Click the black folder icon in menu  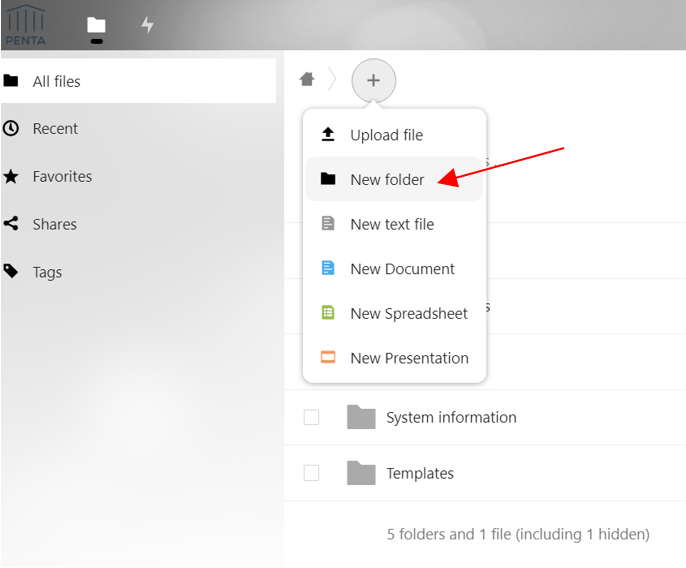pyautogui.click(x=328, y=179)
